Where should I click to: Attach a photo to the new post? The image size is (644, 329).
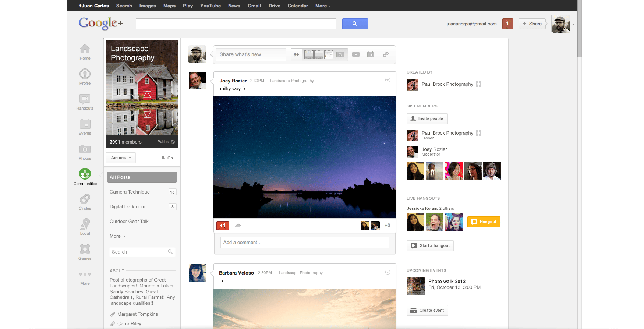click(x=340, y=54)
